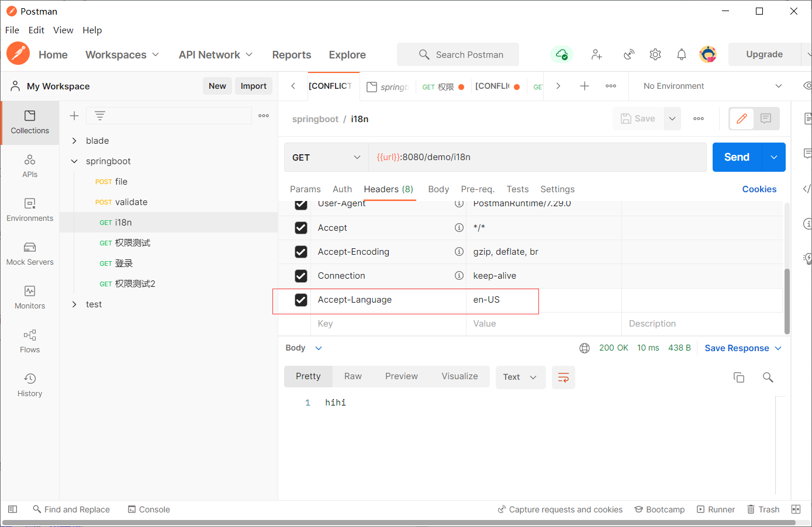Open the Workspaces dropdown
The height and width of the screenshot is (527, 812).
pyautogui.click(x=122, y=54)
